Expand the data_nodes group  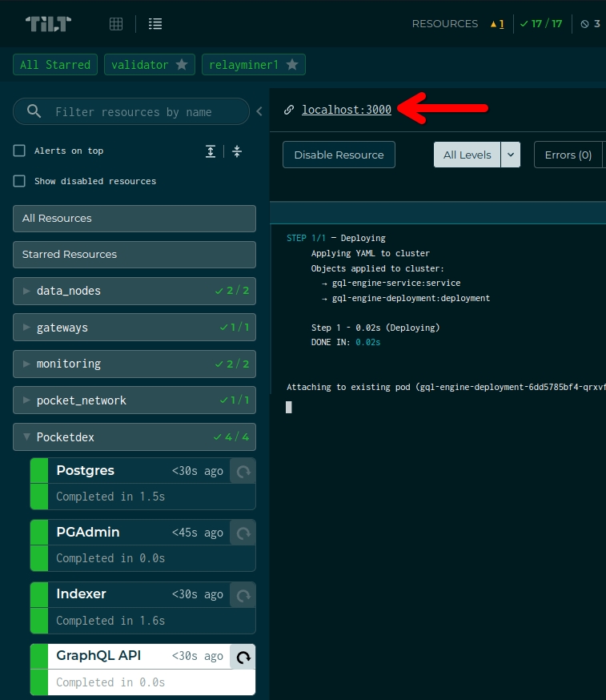point(134,291)
